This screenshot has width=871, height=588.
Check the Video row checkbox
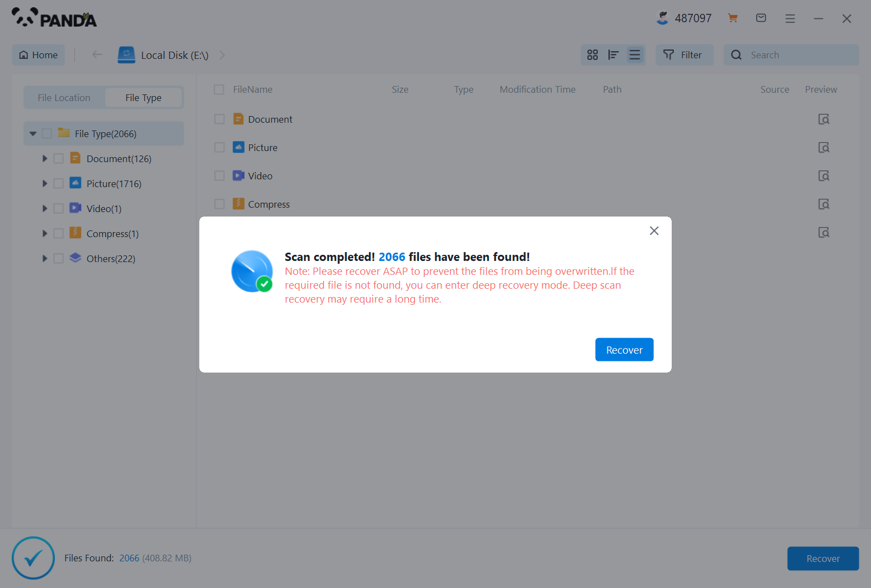coord(219,176)
